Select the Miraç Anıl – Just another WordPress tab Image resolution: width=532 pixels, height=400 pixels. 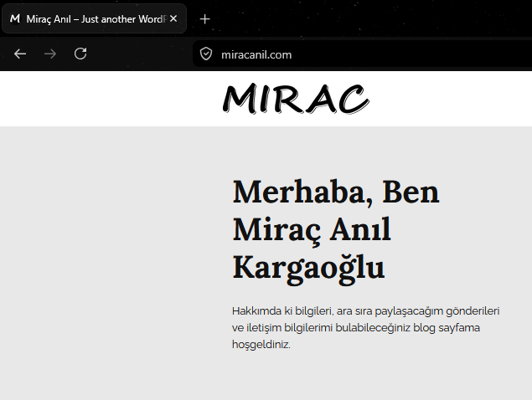(94, 18)
